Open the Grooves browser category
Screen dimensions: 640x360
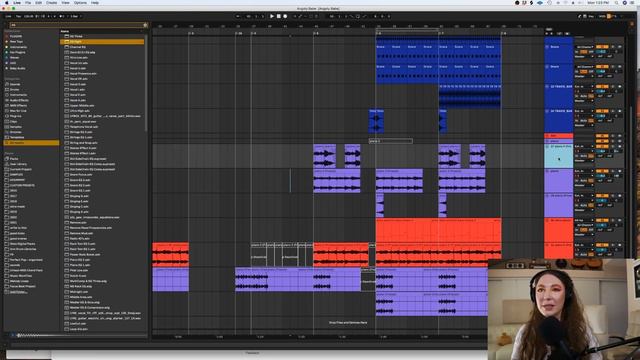(x=16, y=132)
